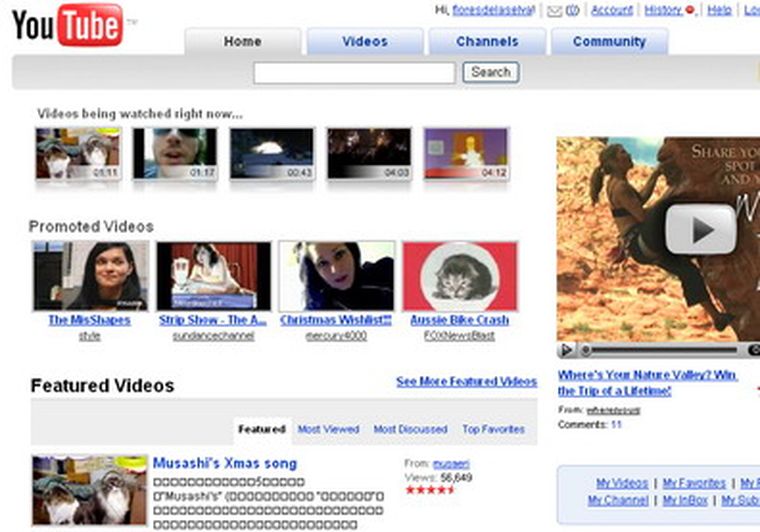Open the 01:17 video being watched
The width and height of the screenshot is (760, 532).
pyautogui.click(x=175, y=154)
